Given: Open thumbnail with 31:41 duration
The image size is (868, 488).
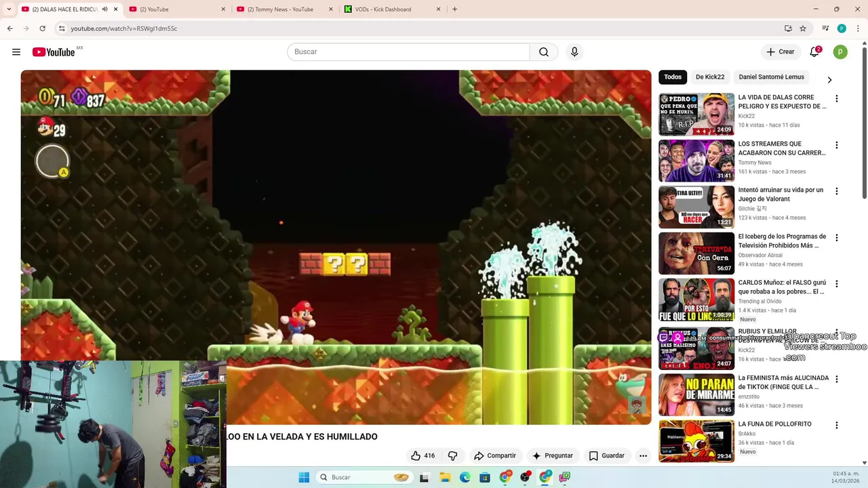Looking at the screenshot, I should click(x=696, y=161).
